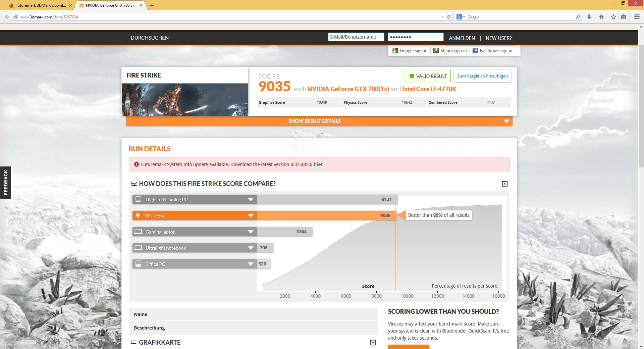Select the NVIDIA GeForce GTX 780 tab

coord(111,5)
